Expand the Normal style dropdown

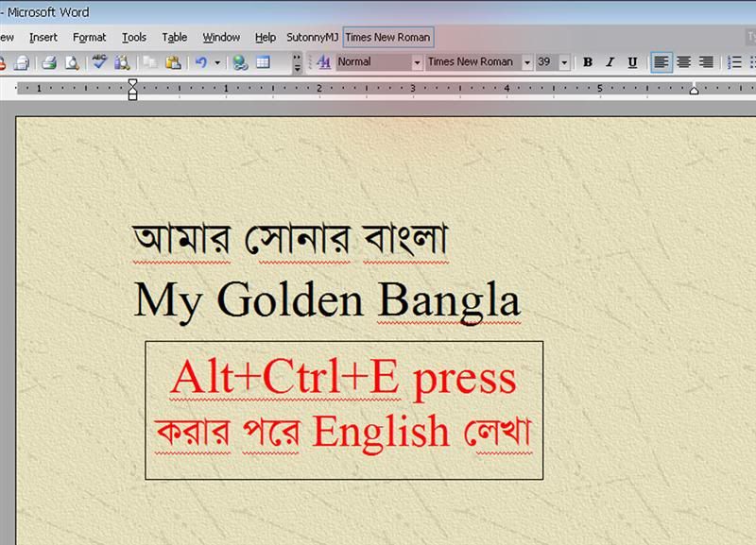pyautogui.click(x=417, y=62)
